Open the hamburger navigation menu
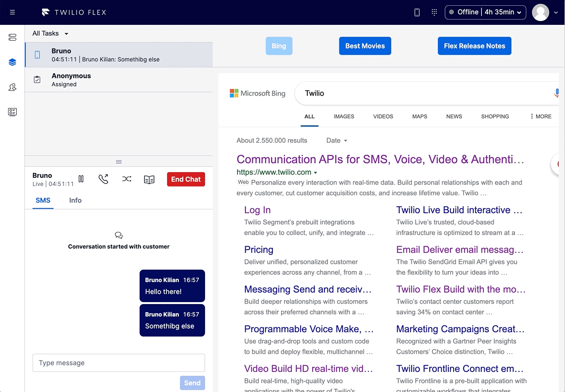Viewport: 565px width, 392px height. 12,12
